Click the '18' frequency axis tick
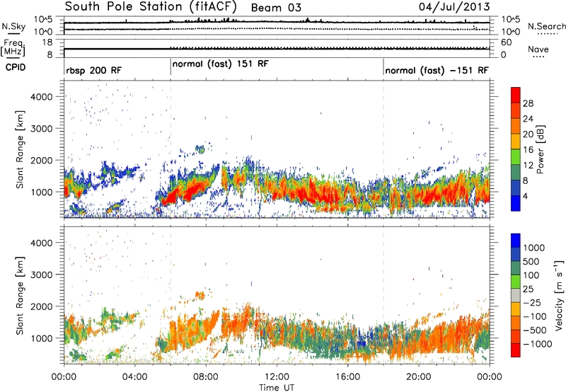The width and height of the screenshot is (566, 392). point(47,42)
